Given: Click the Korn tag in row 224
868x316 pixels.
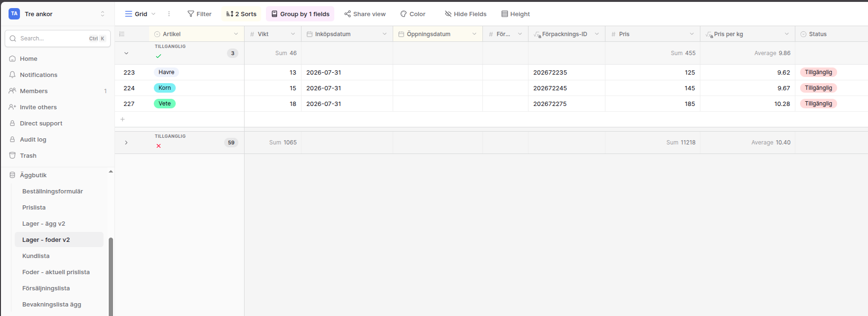Looking at the screenshot, I should [x=165, y=88].
